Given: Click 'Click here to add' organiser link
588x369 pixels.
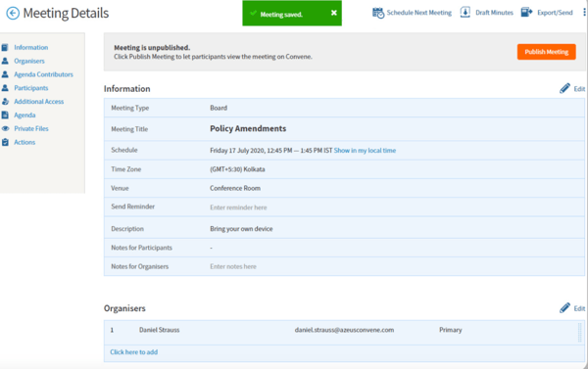Looking at the screenshot, I should 134,351.
